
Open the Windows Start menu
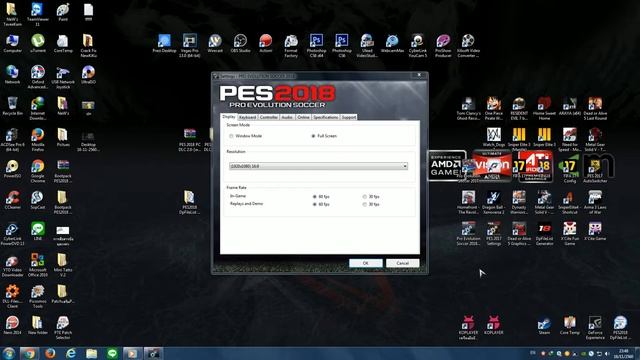8,353
